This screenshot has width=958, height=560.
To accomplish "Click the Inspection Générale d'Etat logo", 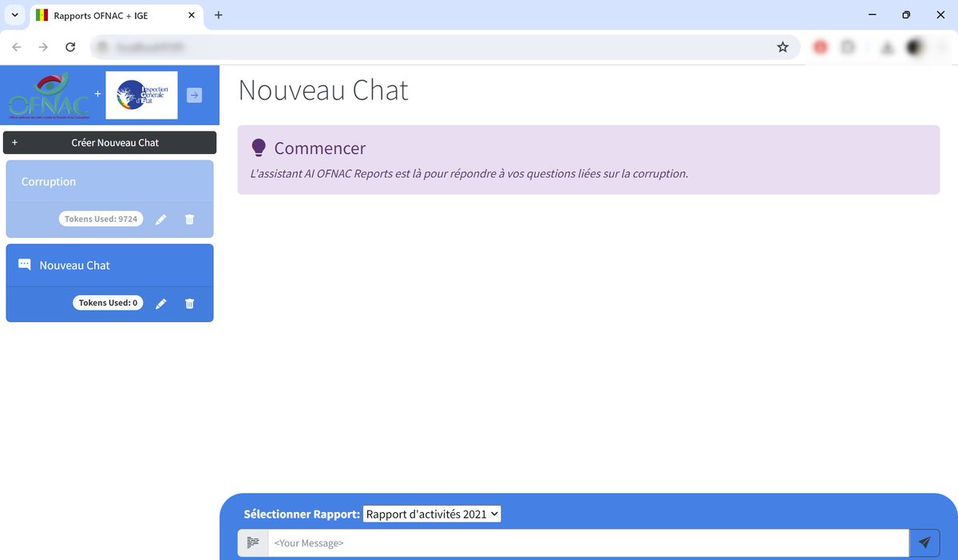I will (143, 95).
